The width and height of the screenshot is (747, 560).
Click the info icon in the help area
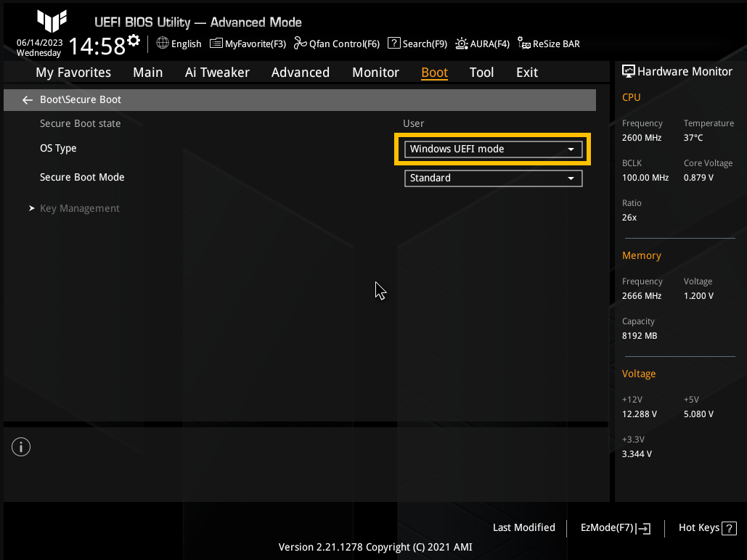(x=21, y=447)
